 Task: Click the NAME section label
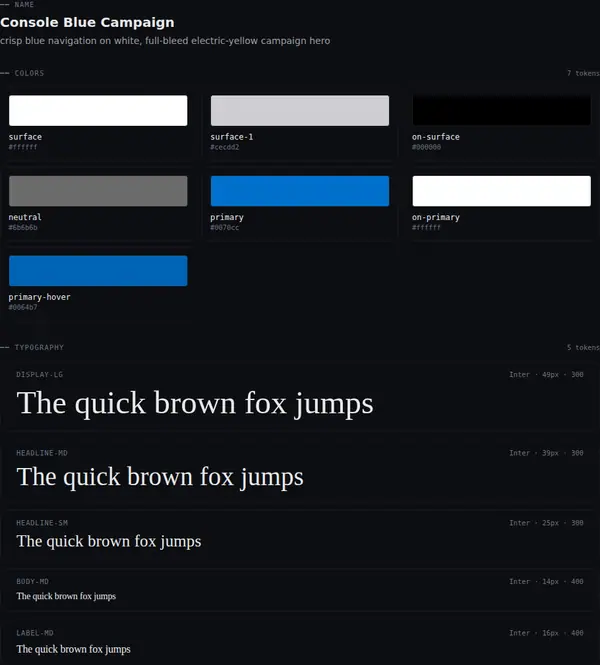coord(24,4)
